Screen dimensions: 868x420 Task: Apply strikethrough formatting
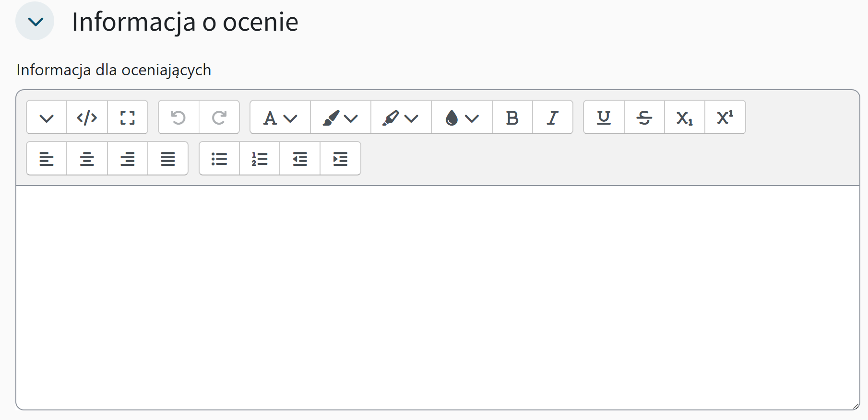pos(644,117)
